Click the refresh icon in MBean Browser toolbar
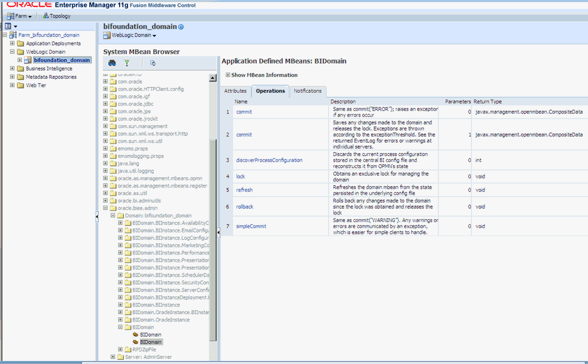 point(153,63)
